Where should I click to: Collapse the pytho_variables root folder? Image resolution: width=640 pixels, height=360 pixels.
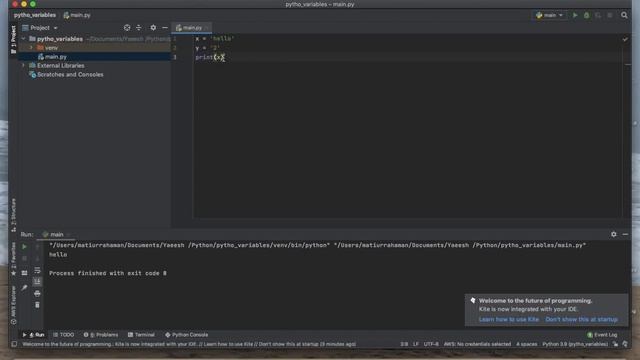pos(24,39)
